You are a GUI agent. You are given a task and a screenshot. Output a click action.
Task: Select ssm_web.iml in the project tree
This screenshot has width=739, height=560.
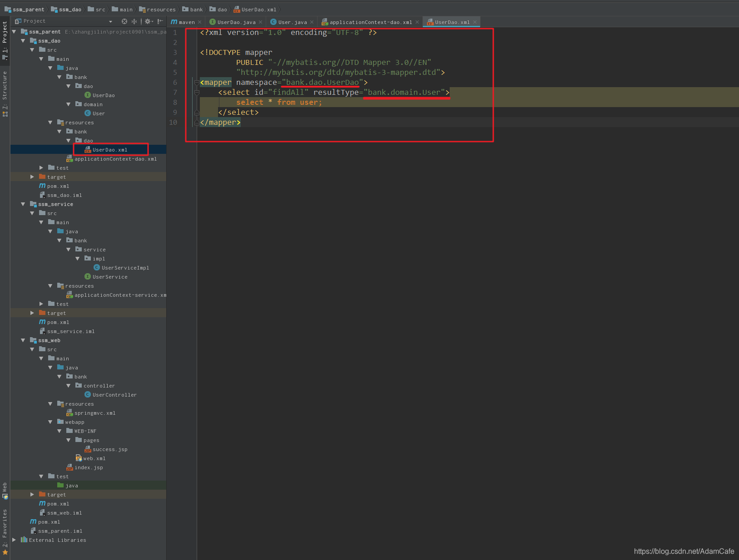tap(64, 513)
